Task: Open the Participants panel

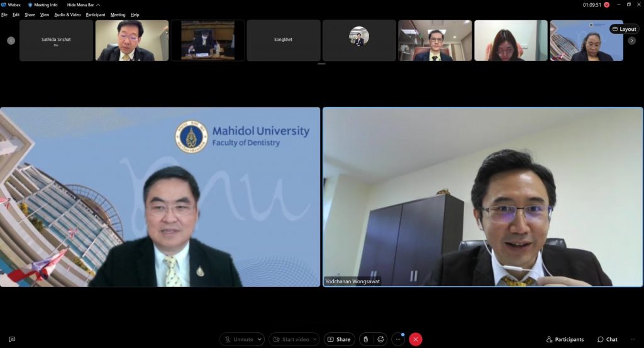Action: point(565,339)
